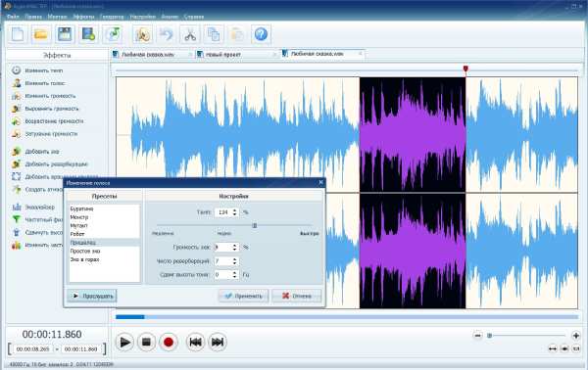Play the audio with Play button
The image size is (588, 370).
(124, 342)
